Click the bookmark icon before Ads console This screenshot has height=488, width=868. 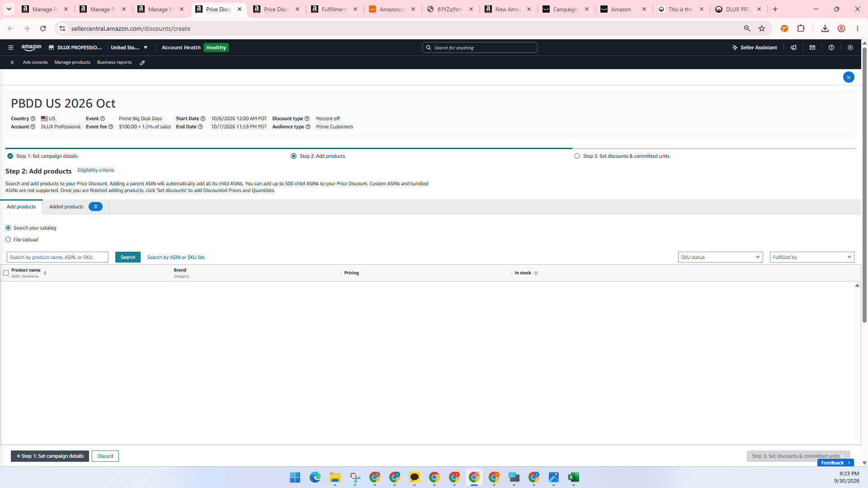(x=12, y=62)
